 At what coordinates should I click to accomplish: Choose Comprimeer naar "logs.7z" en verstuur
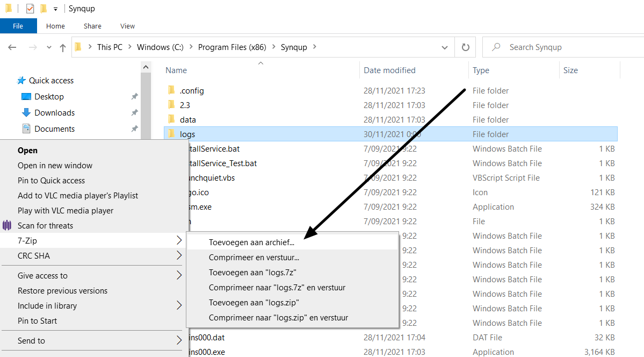292,288
